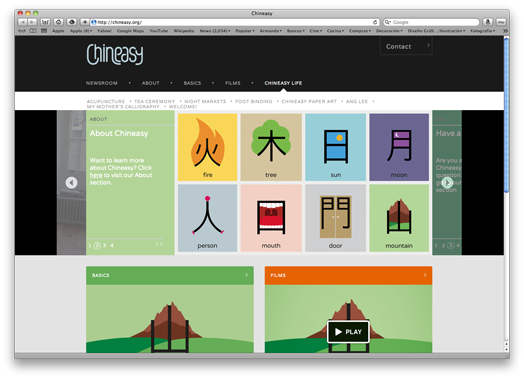This screenshot has width=524, height=379.
Task: Select the Chineasy Life menu item
Action: pyautogui.click(x=283, y=83)
